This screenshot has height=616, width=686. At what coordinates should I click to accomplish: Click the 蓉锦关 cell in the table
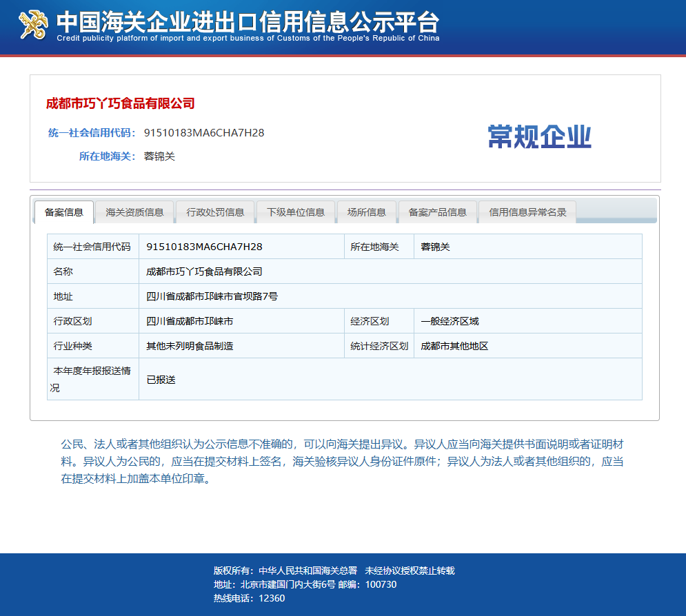tap(528, 247)
